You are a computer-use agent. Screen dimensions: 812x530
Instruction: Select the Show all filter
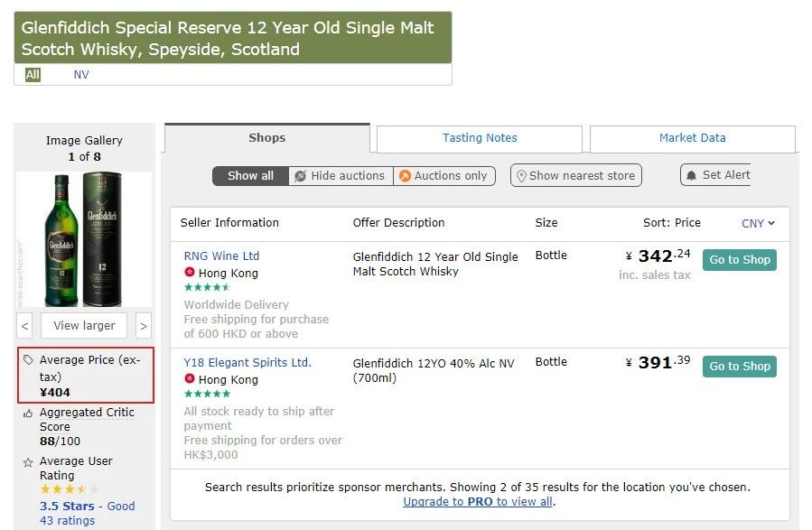(x=250, y=176)
